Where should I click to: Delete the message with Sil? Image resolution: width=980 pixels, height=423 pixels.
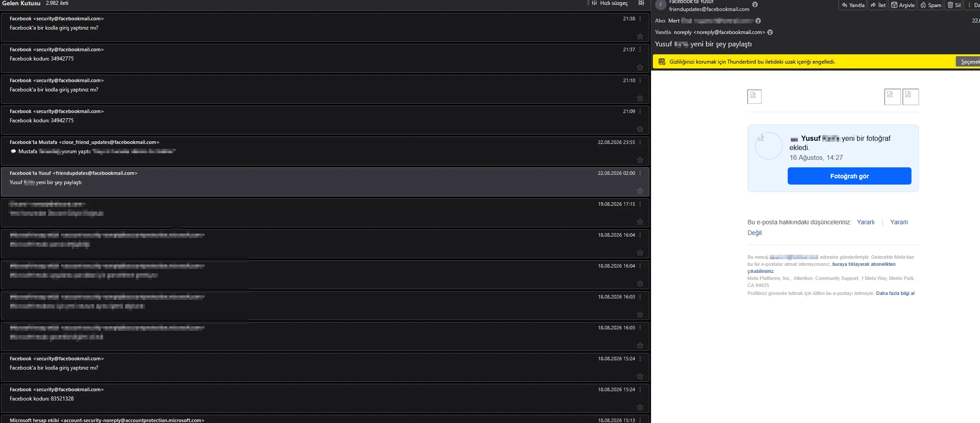954,5
